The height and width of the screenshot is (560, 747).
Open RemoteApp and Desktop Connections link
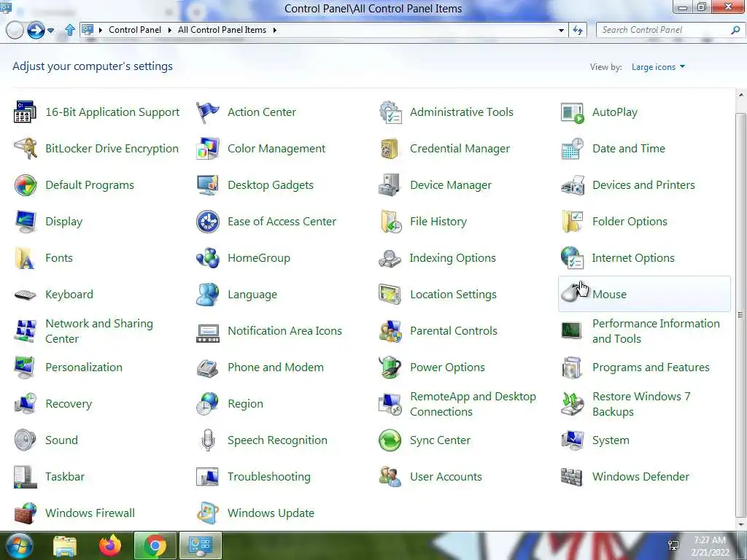[x=473, y=404]
